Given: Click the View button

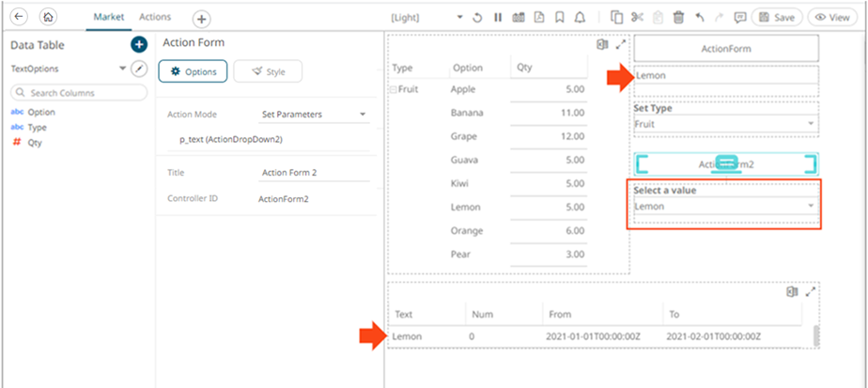Looking at the screenshot, I should point(831,18).
